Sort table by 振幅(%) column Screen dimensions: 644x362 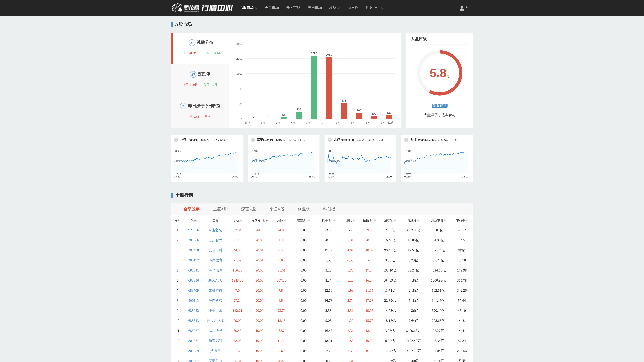(369, 220)
